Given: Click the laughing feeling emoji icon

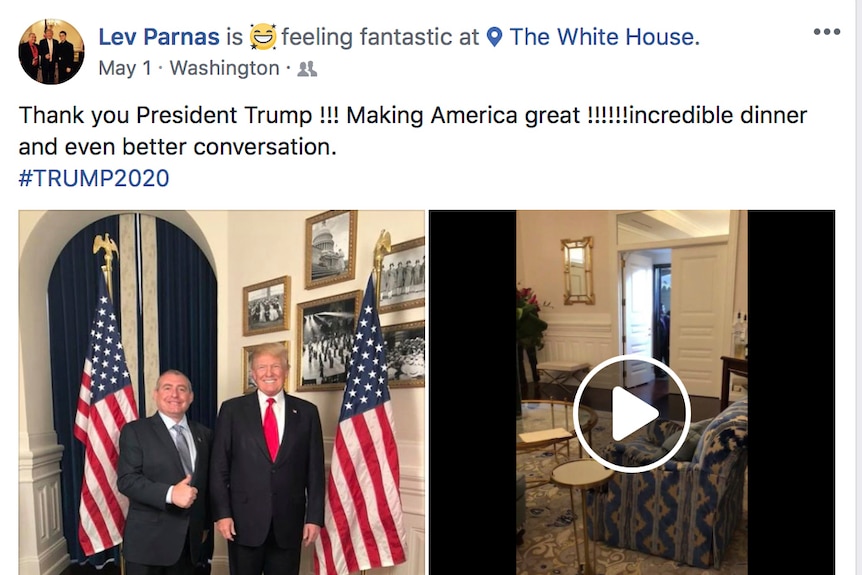Looking at the screenshot, I should tap(263, 37).
